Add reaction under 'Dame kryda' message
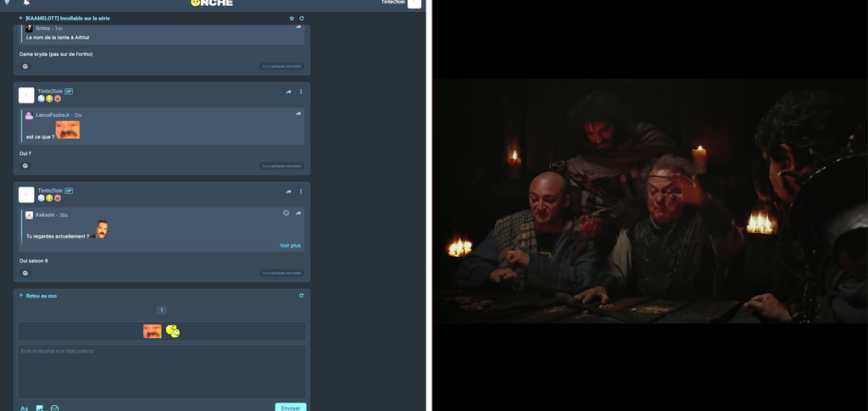Image resolution: width=868 pixels, height=411 pixels. point(25,66)
